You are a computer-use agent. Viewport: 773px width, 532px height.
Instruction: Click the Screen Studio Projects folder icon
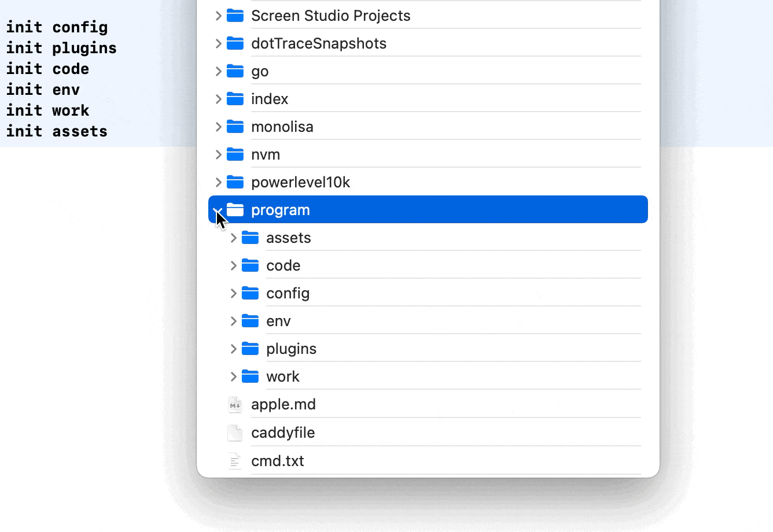[235, 16]
